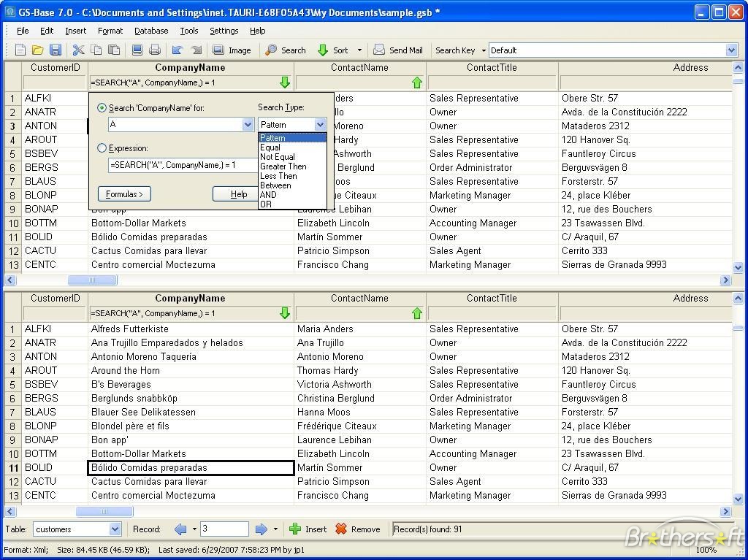The image size is (748, 560).
Task: Open the Edit menu
Action: click(47, 31)
